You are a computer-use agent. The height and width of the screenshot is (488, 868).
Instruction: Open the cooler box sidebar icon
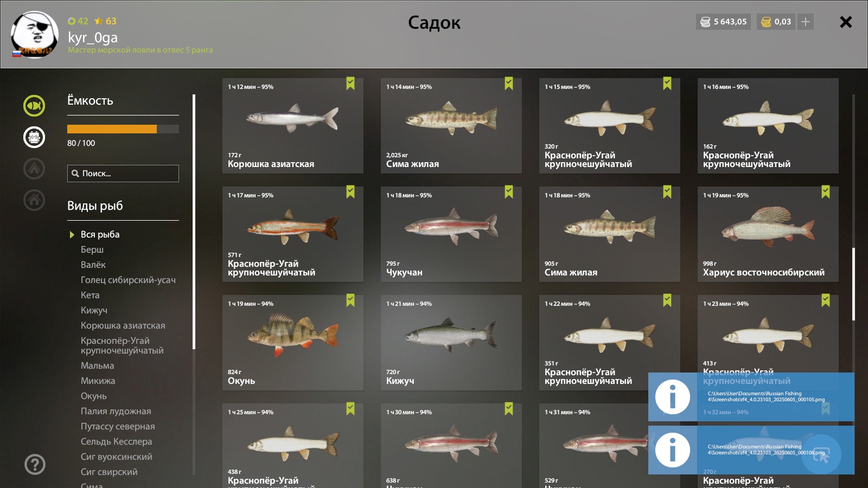coord(34,137)
